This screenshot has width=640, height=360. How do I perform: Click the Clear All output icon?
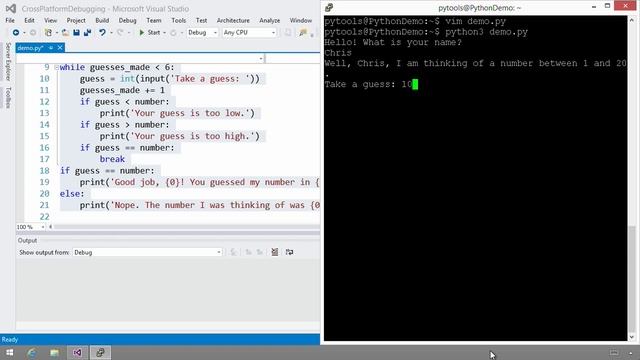tap(275, 252)
